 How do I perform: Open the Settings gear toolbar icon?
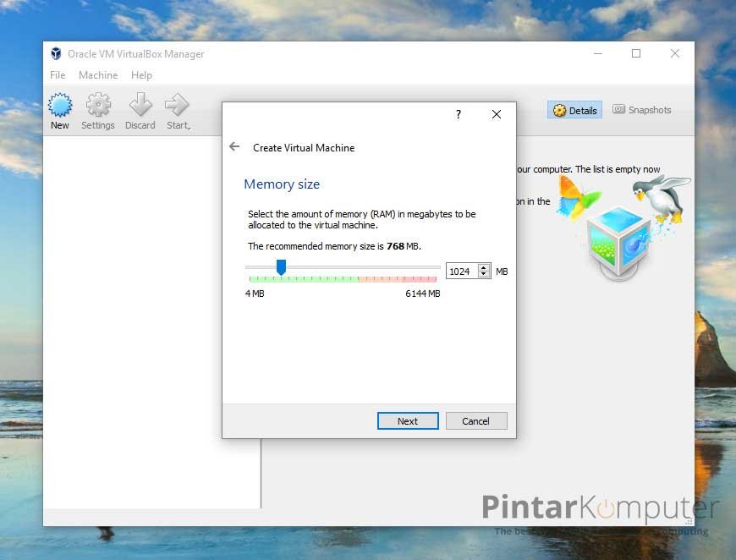pos(98,105)
